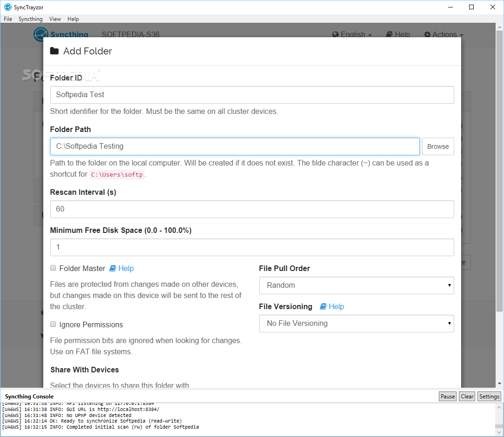Open the Syncthing menu

click(x=31, y=19)
